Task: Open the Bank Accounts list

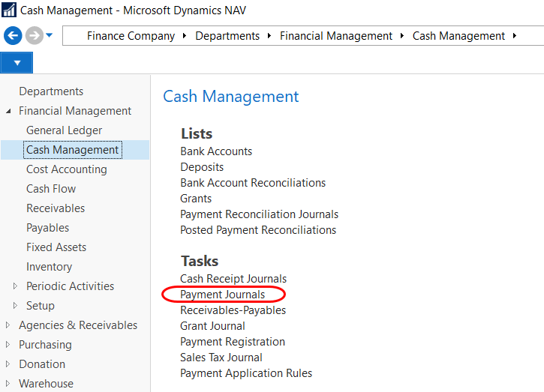Action: pos(216,151)
